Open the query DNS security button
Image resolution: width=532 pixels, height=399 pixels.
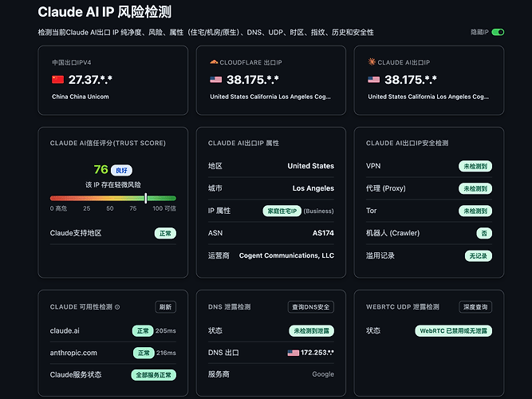311,307
